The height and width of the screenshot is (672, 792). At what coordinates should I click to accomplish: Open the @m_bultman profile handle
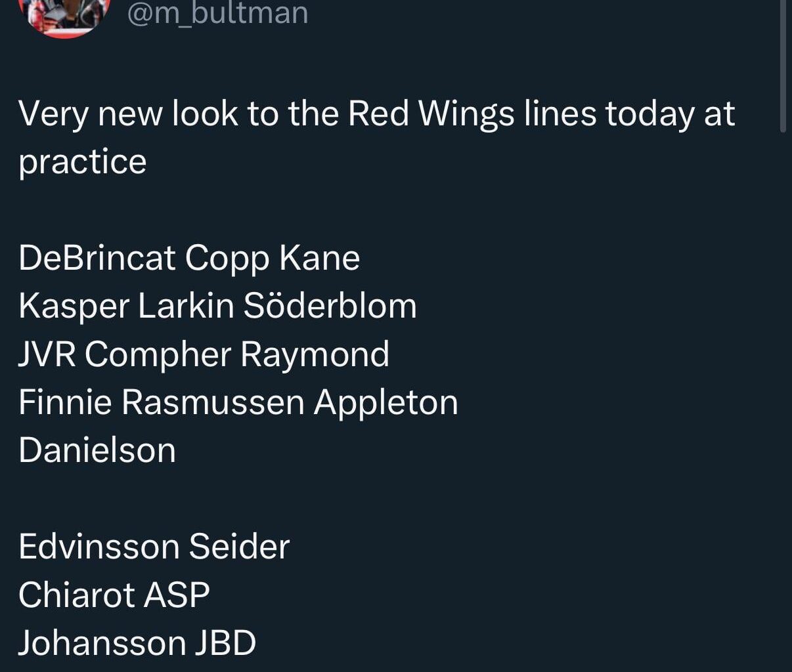(x=217, y=13)
